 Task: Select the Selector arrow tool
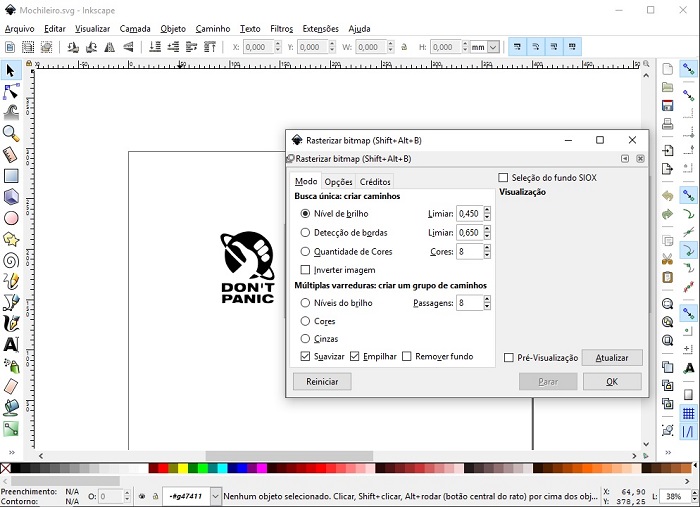pyautogui.click(x=11, y=71)
